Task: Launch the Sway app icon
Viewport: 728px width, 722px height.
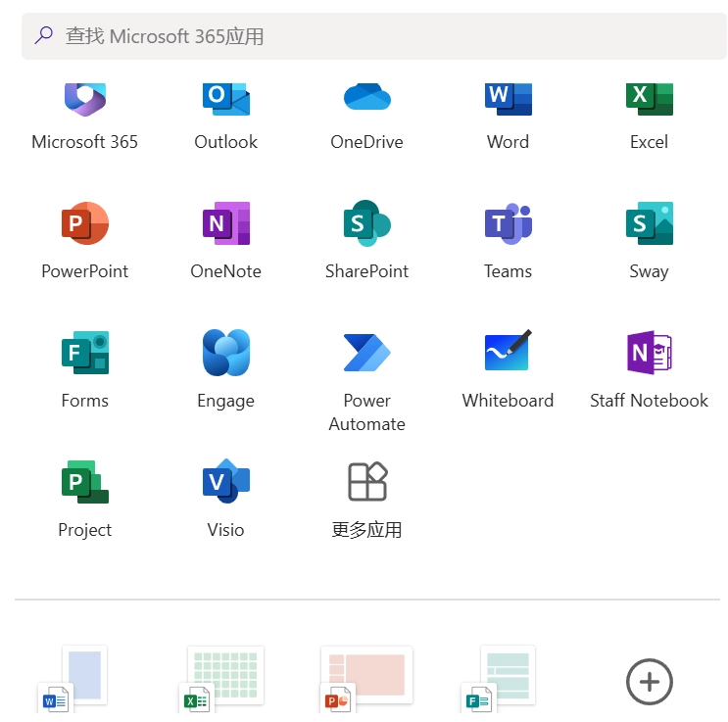Action: (649, 223)
